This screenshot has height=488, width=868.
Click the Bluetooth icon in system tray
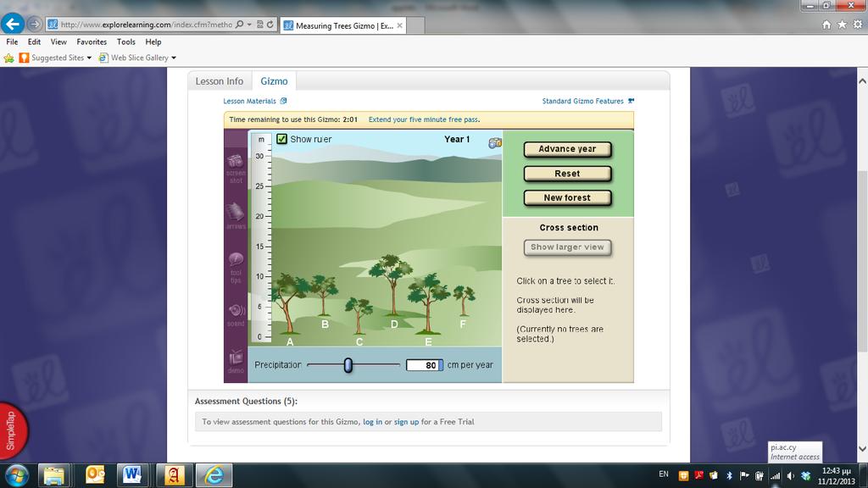[x=729, y=475]
